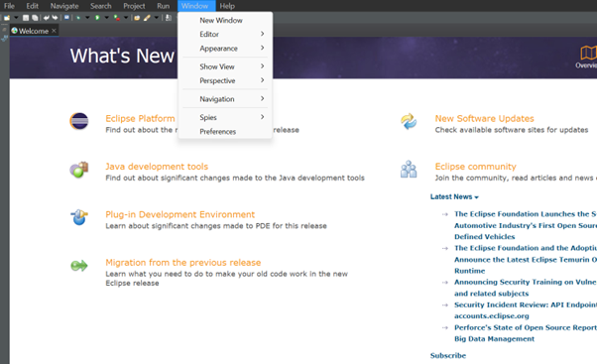Open the External Tools dropdown arrow
The width and height of the screenshot is (597, 364).
pos(126,18)
